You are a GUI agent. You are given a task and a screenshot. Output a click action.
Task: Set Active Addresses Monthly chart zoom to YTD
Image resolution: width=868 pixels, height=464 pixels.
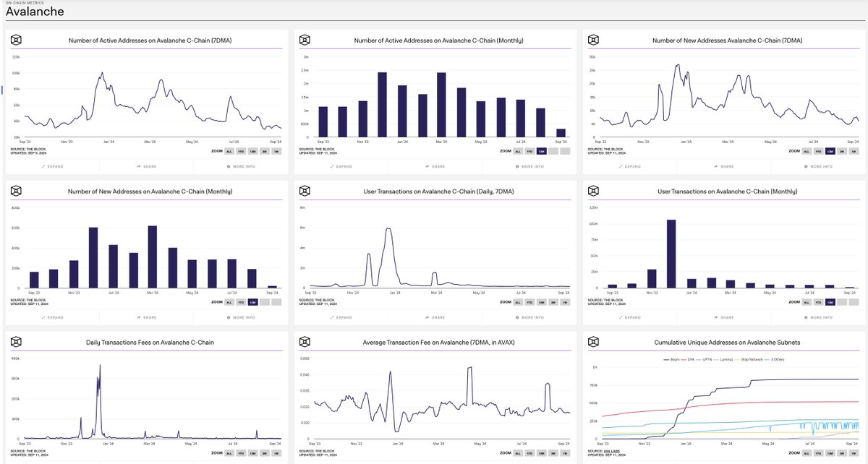[529, 151]
